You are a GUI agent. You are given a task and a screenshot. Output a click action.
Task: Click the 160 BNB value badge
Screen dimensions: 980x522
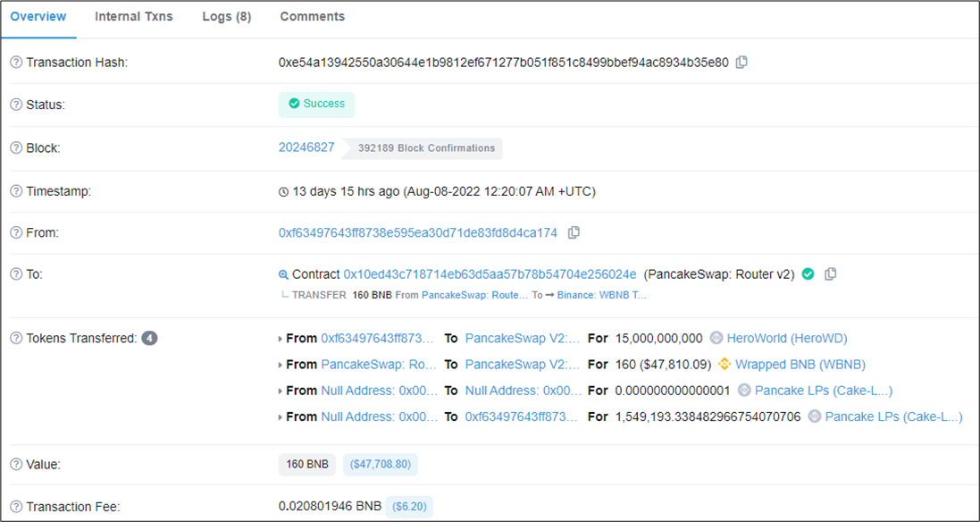tap(307, 465)
